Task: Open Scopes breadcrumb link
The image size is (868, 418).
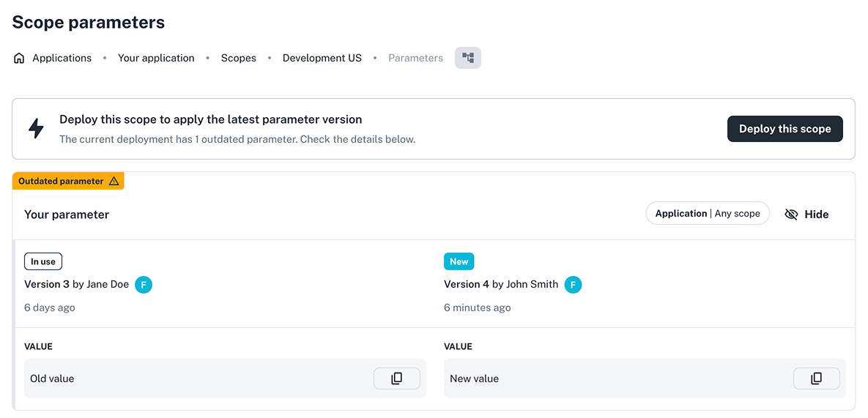Action: click(238, 59)
